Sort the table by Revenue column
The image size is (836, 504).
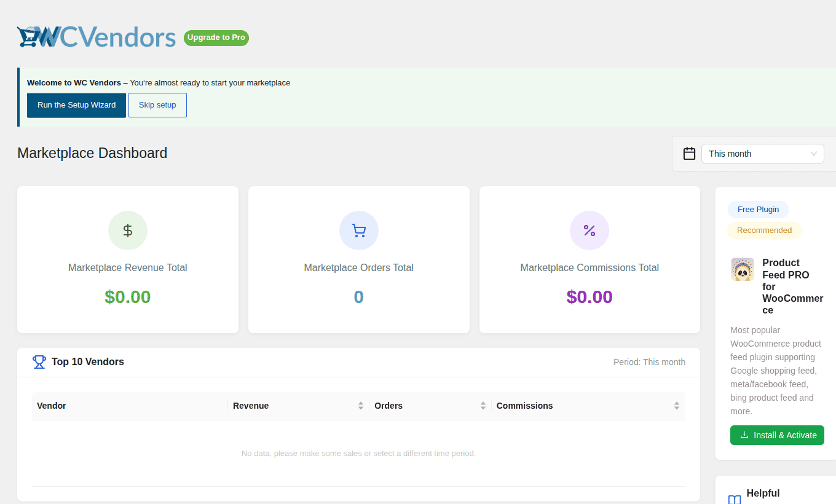pyautogui.click(x=298, y=406)
